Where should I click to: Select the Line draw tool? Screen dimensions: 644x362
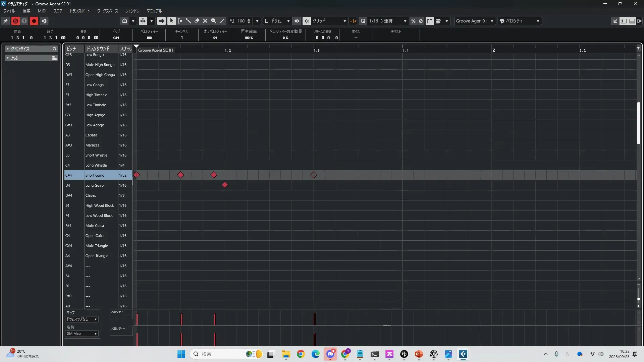[222, 21]
